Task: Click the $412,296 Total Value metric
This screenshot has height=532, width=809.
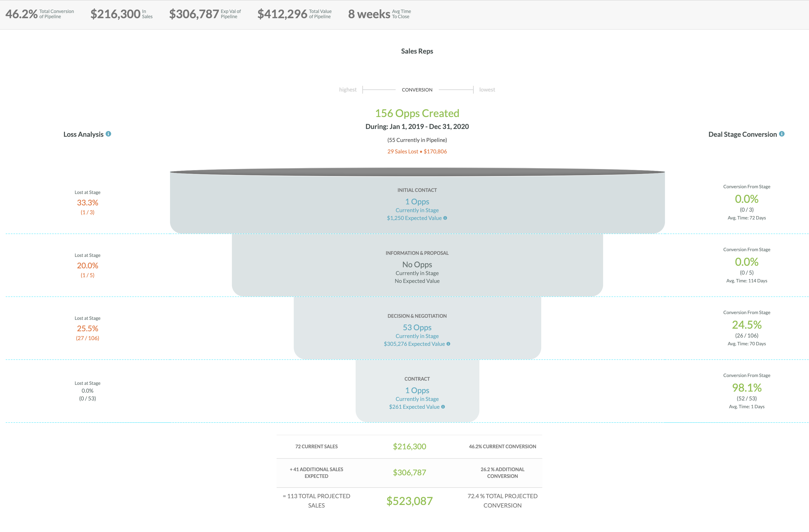Action: tap(294, 14)
